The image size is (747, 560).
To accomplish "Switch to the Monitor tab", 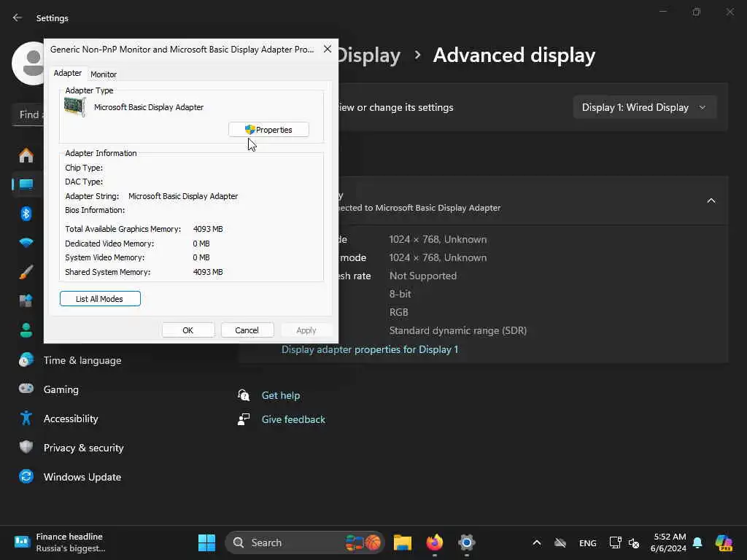I will point(104,74).
